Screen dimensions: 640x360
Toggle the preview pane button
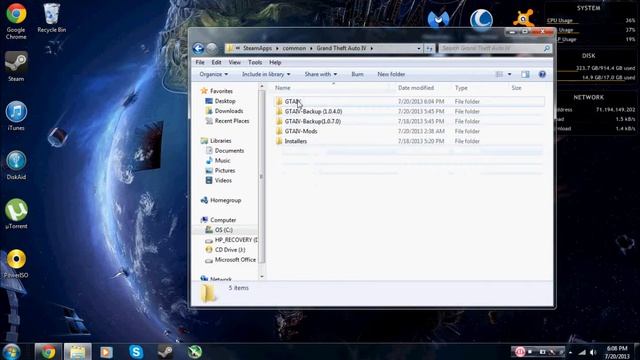point(525,74)
